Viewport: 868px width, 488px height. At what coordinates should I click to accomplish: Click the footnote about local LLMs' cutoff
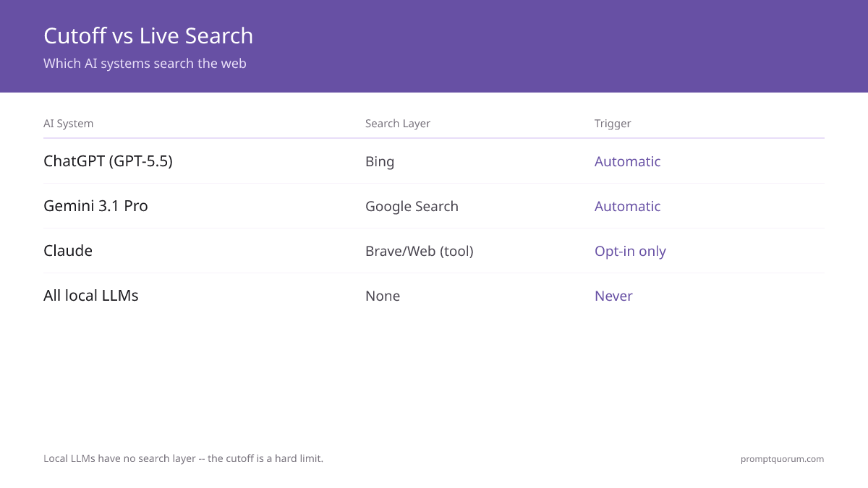pyautogui.click(x=183, y=458)
